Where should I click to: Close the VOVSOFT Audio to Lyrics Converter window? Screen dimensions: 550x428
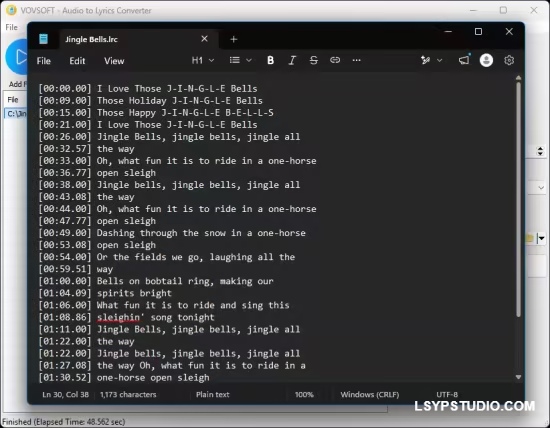coord(534,10)
